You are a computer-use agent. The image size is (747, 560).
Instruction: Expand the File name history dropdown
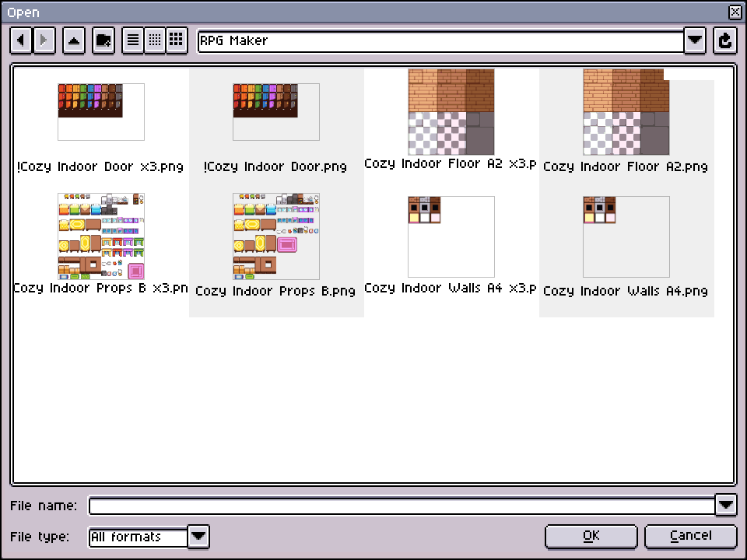pos(726,505)
